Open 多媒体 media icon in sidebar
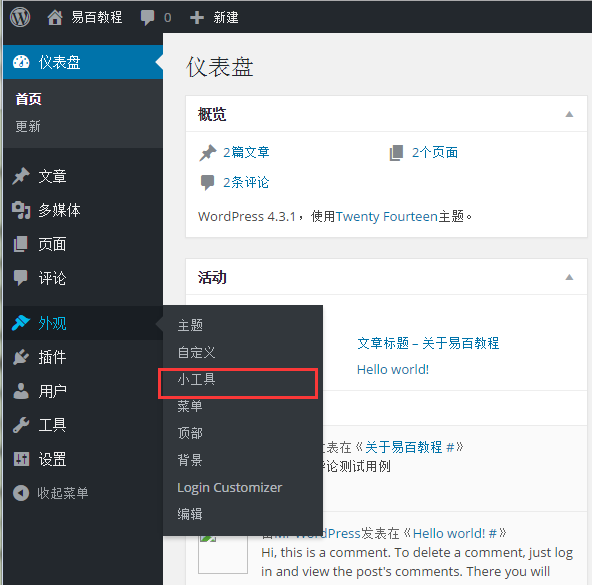 click(x=21, y=210)
